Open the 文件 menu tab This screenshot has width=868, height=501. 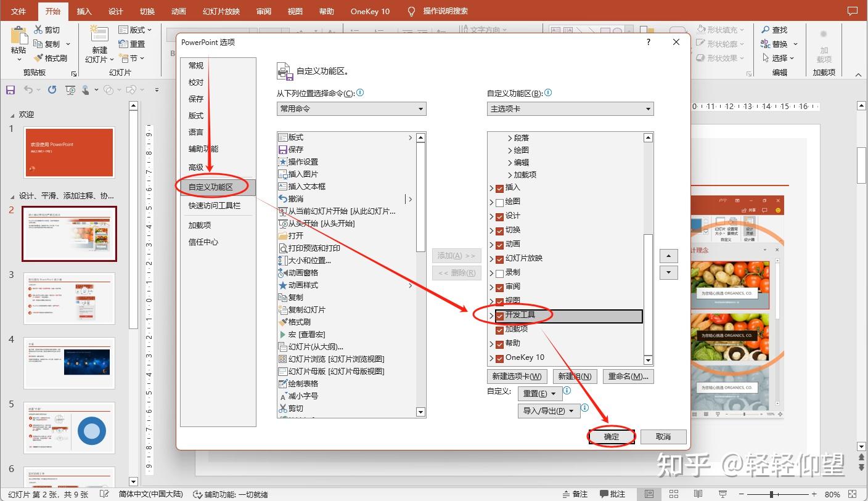tap(18, 11)
